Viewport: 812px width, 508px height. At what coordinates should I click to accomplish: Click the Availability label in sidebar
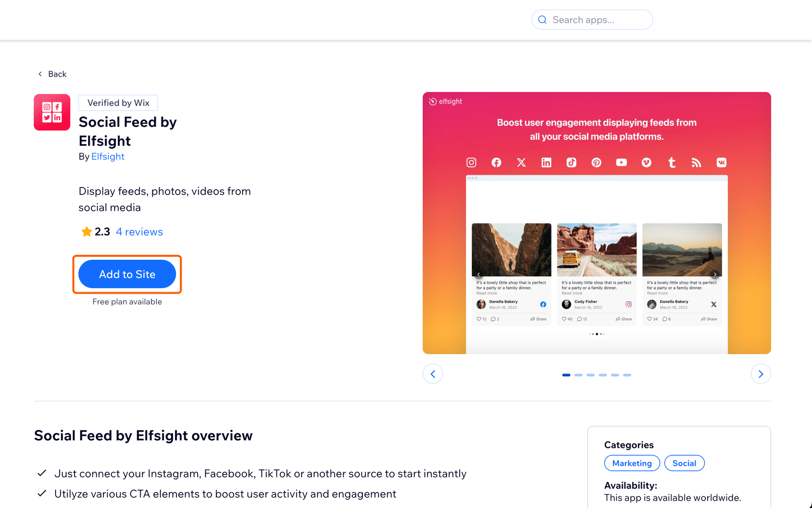[631, 485]
